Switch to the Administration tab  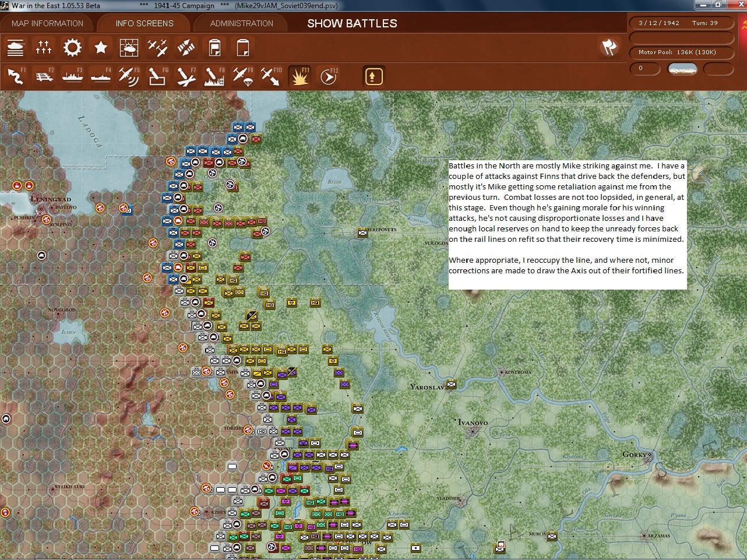(242, 23)
